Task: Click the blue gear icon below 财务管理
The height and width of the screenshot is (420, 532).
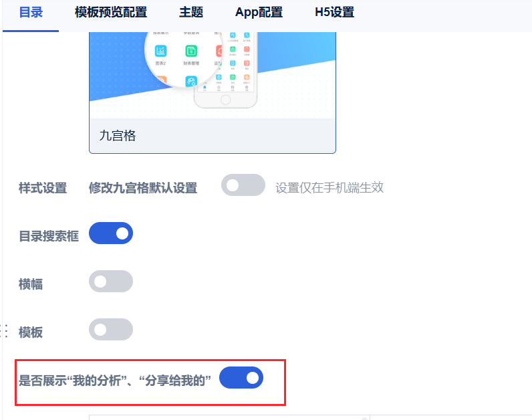Action: [x=191, y=82]
